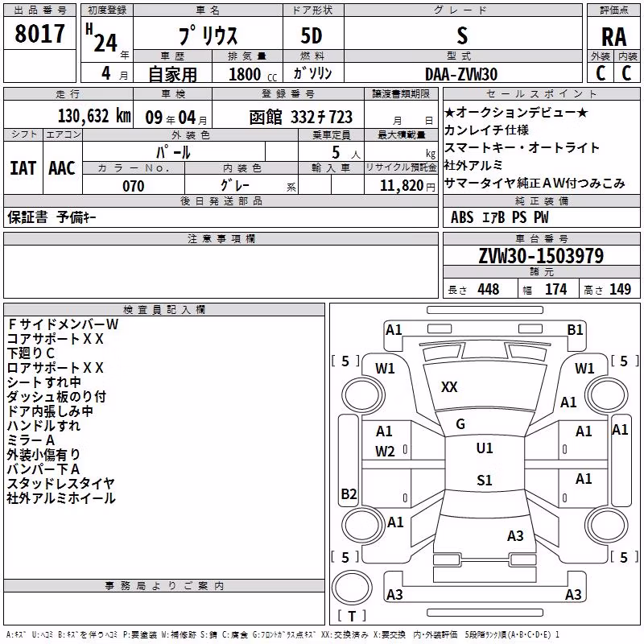This screenshot has height=644, width=644.
Task: Click inspector note FサイドメンバーW
Action: (63, 324)
